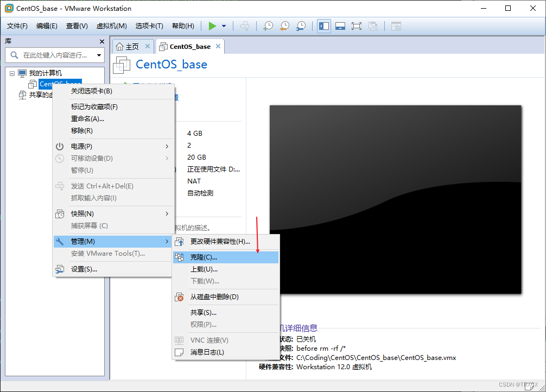The height and width of the screenshot is (392, 546).
Task: Click the snapshot name before rm -rf /*
Action: (x=321, y=349)
